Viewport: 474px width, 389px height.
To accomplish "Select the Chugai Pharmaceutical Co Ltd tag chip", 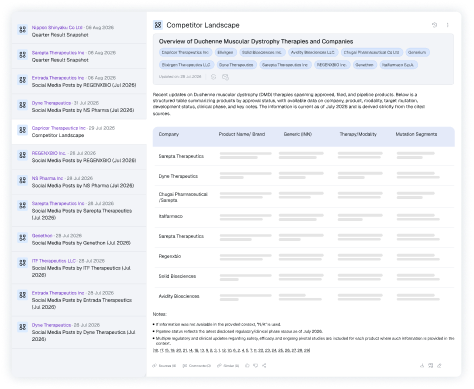I will tap(371, 52).
